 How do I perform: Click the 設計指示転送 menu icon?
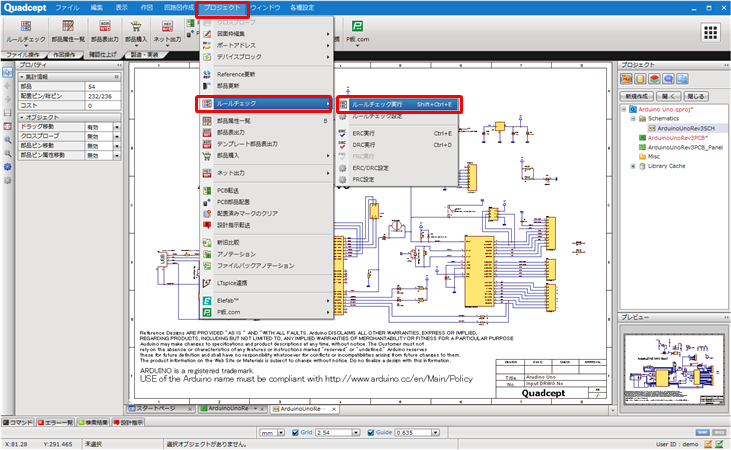coord(207,225)
